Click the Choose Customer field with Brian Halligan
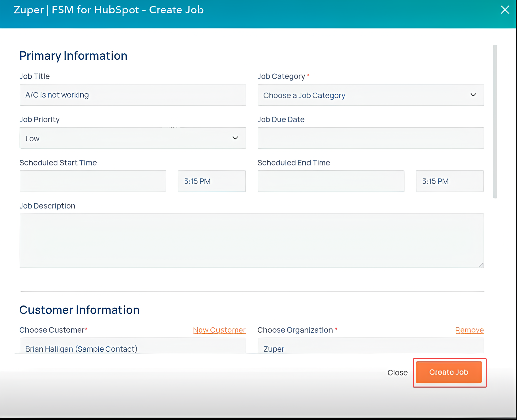517x420 pixels. click(x=133, y=346)
